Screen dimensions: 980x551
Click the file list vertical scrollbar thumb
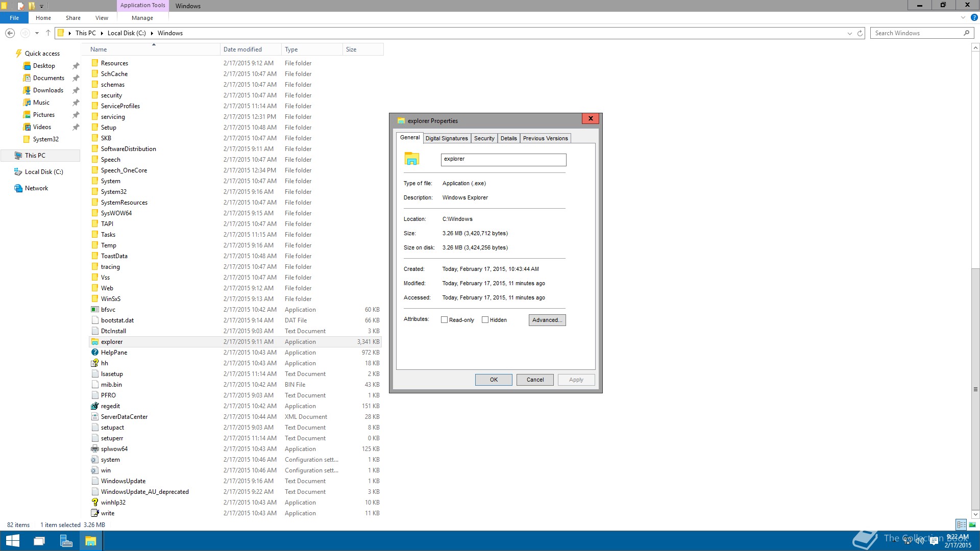(975, 389)
